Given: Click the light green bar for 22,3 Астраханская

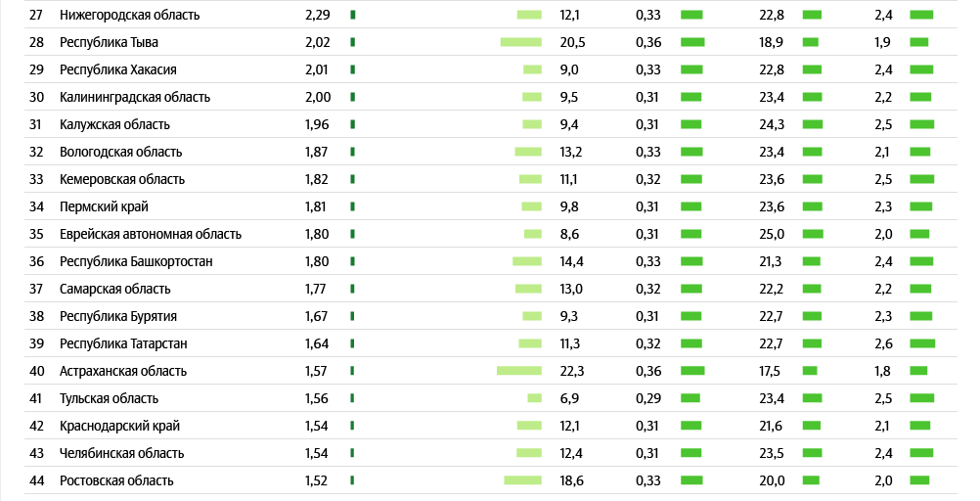Looking at the screenshot, I should click(x=519, y=371).
